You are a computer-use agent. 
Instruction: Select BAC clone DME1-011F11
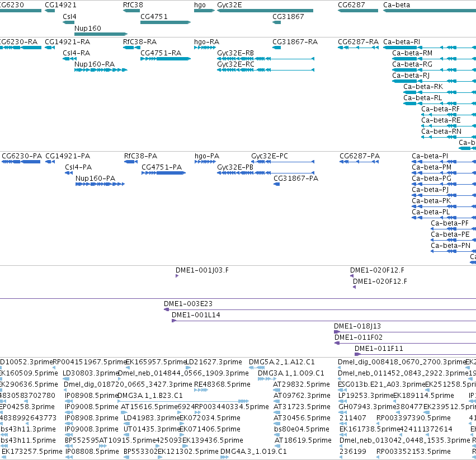pos(415,354)
